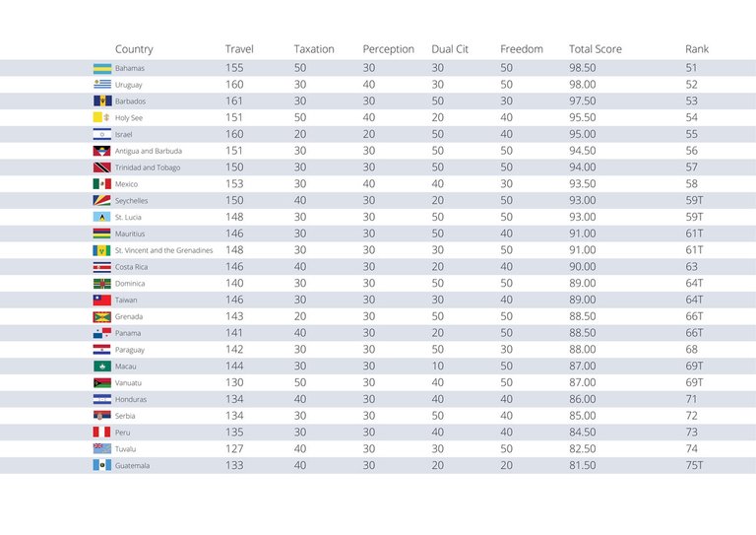
Task: Click the Peru flag icon
Action: 101,433
